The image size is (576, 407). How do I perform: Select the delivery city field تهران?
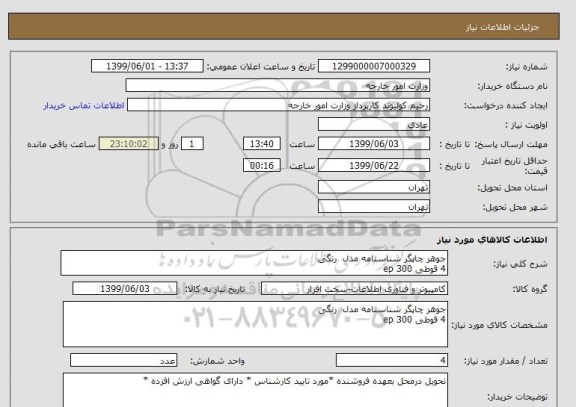click(374, 206)
